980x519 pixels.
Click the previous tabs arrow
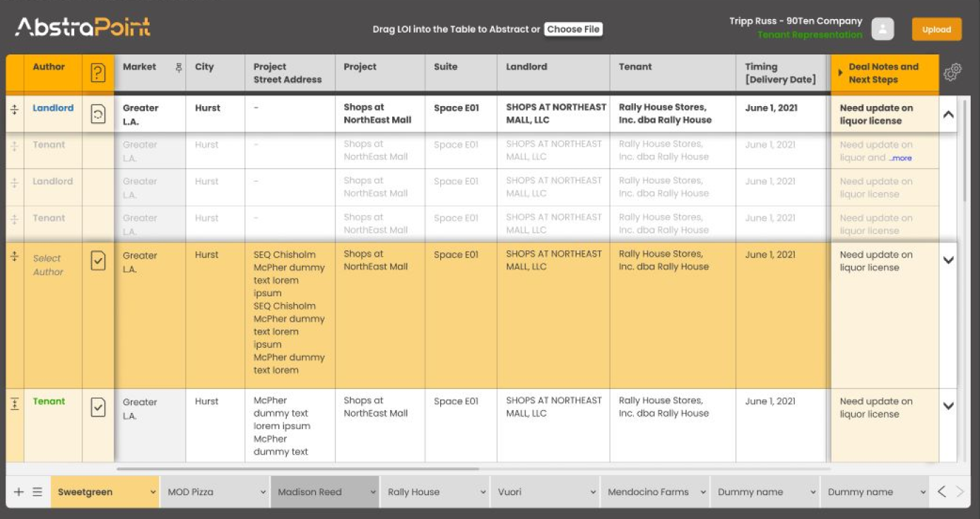(941, 491)
